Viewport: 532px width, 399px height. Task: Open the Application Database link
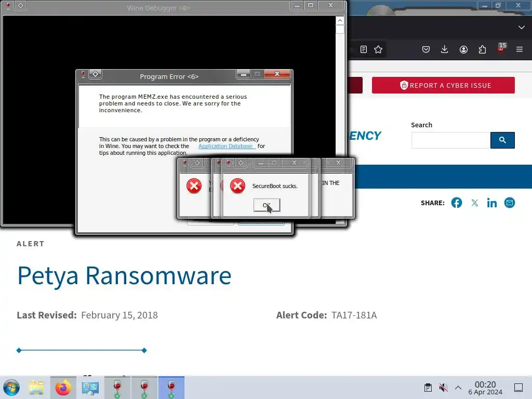tap(226, 146)
